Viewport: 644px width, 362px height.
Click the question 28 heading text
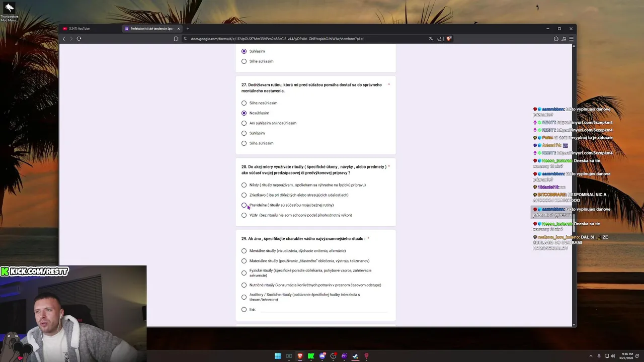tap(313, 169)
